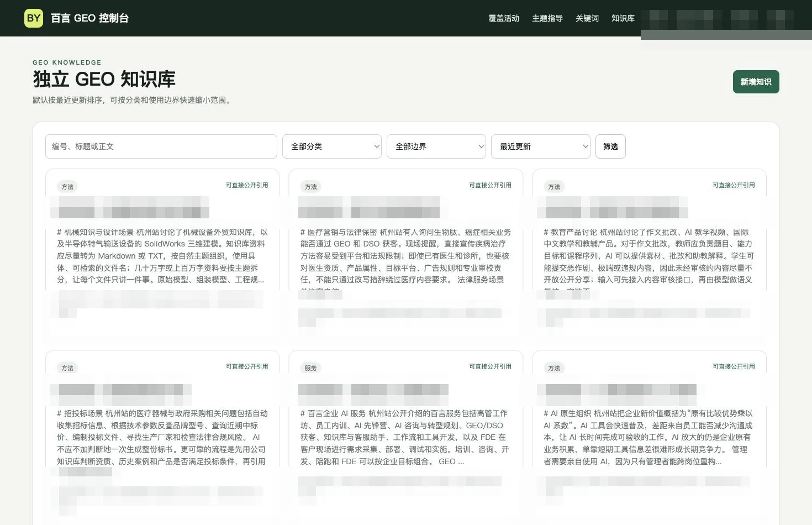Click the 筛选 button

click(x=610, y=146)
